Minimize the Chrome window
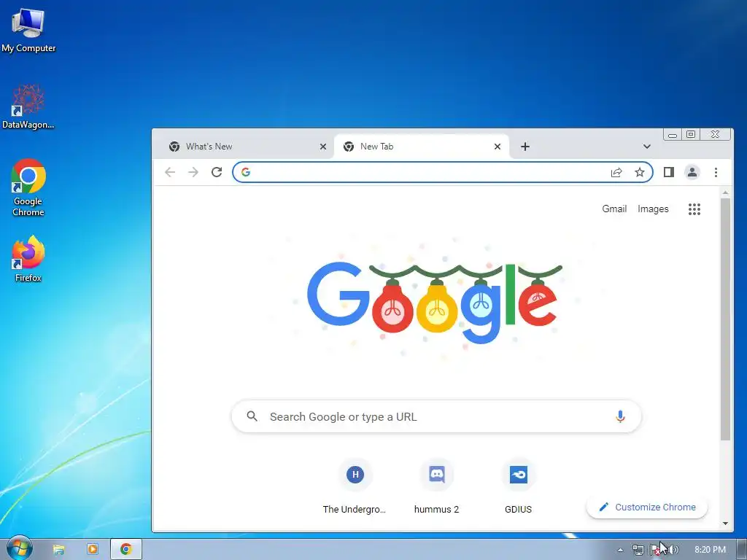This screenshot has width=747, height=560. point(672,135)
